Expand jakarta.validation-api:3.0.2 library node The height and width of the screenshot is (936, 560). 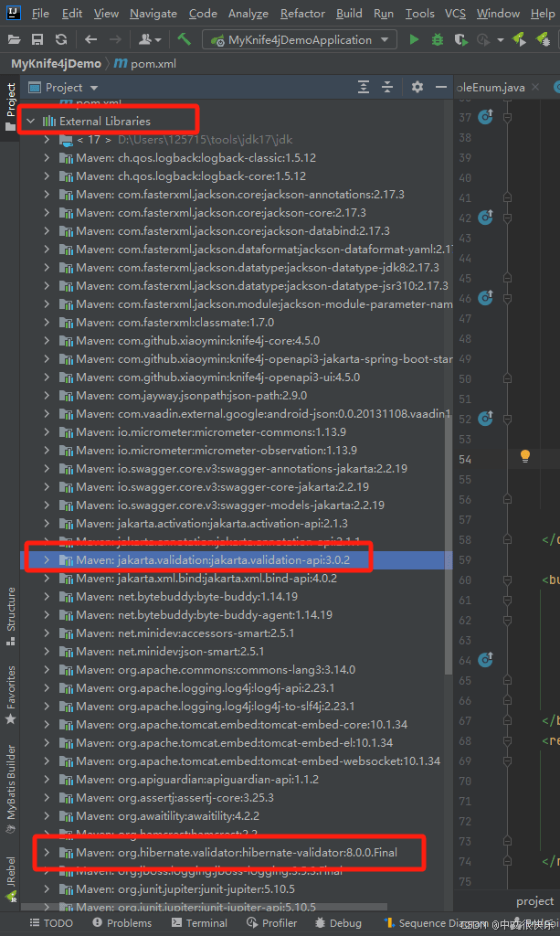point(48,560)
